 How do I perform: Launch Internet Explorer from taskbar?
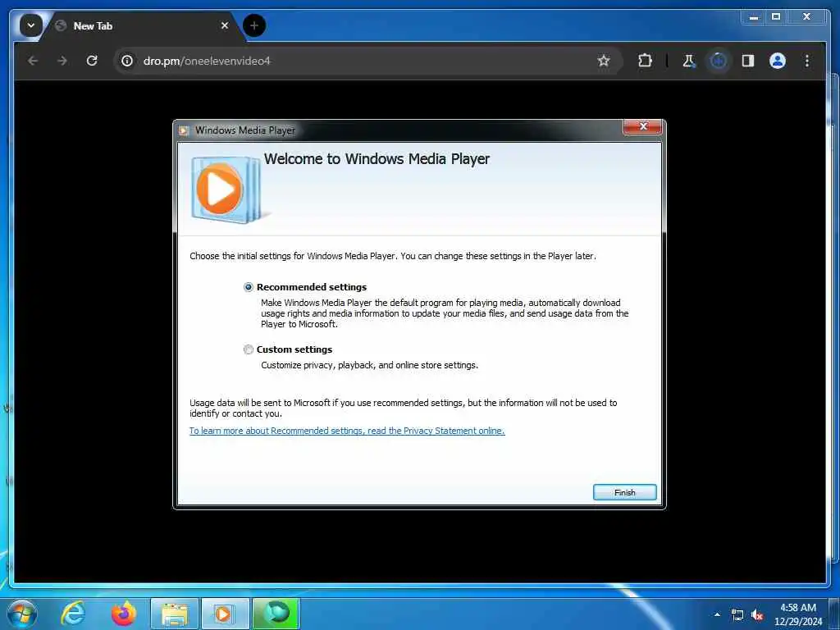73,614
